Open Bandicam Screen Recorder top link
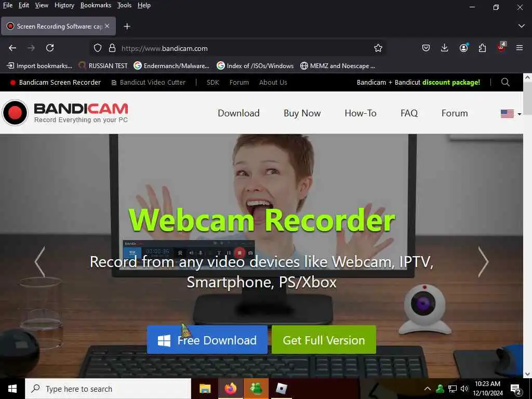 click(55, 83)
